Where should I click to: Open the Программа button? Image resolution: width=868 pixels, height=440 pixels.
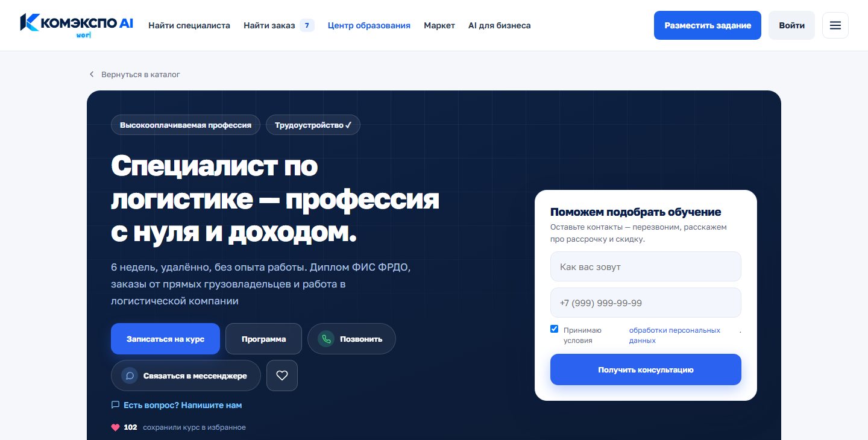point(263,339)
